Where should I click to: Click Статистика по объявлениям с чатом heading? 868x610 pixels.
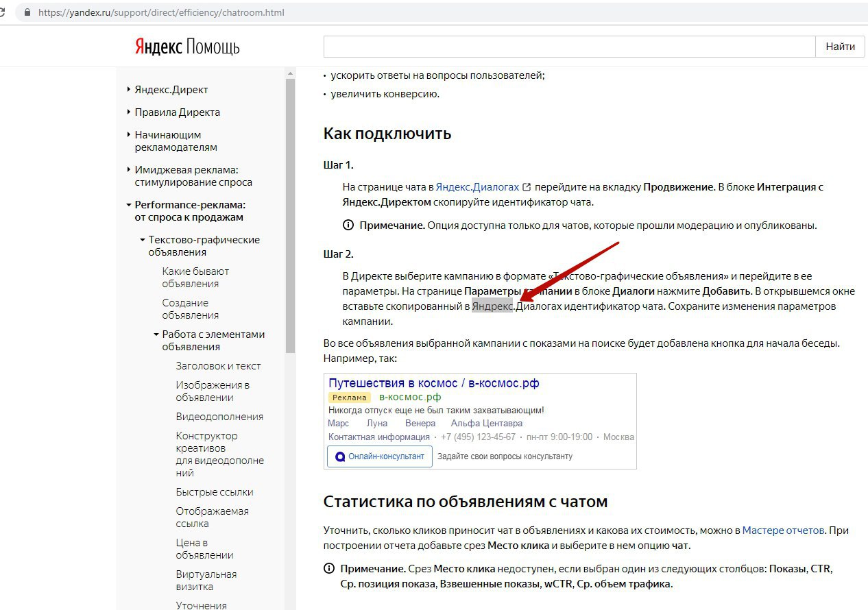466,502
